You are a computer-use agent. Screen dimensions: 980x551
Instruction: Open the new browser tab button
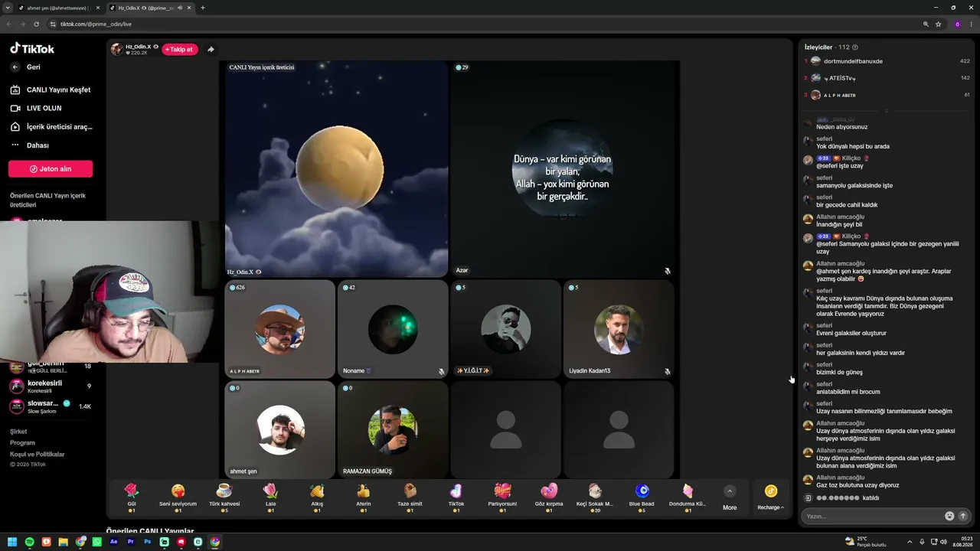point(202,8)
